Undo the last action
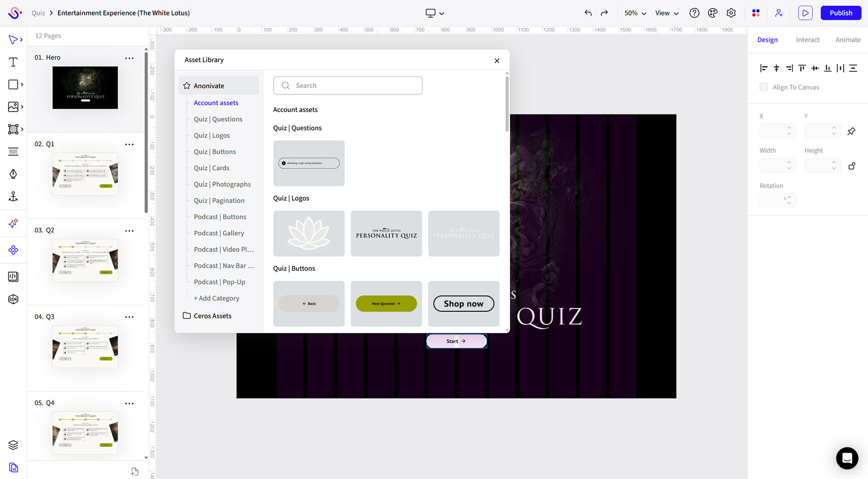Image resolution: width=868 pixels, height=479 pixels. coord(588,13)
